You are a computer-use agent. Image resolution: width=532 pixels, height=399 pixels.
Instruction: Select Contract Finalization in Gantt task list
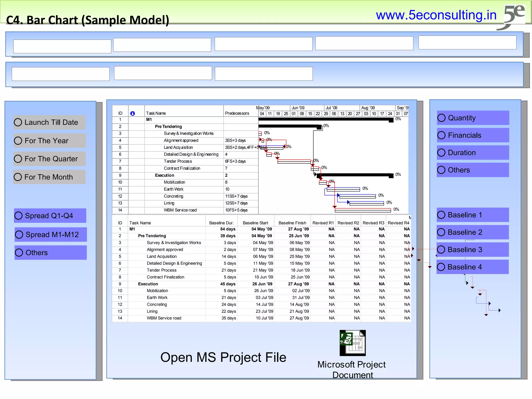(182, 168)
